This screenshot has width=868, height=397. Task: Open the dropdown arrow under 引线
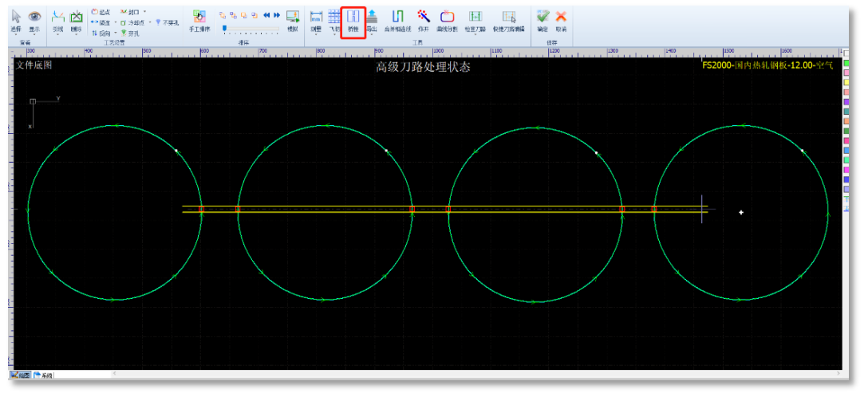(58, 35)
